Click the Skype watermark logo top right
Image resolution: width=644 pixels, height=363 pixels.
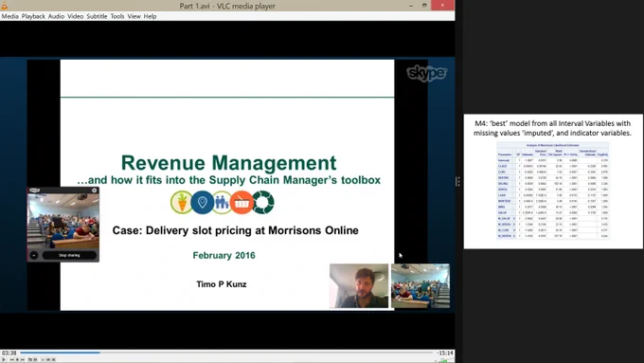tap(427, 74)
